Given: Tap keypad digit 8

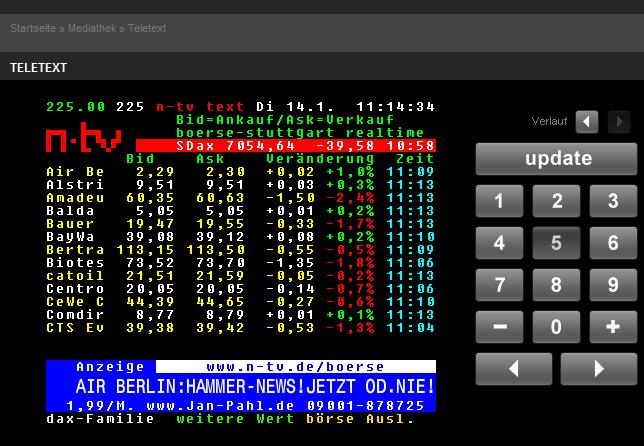Looking at the screenshot, I should (556, 285).
